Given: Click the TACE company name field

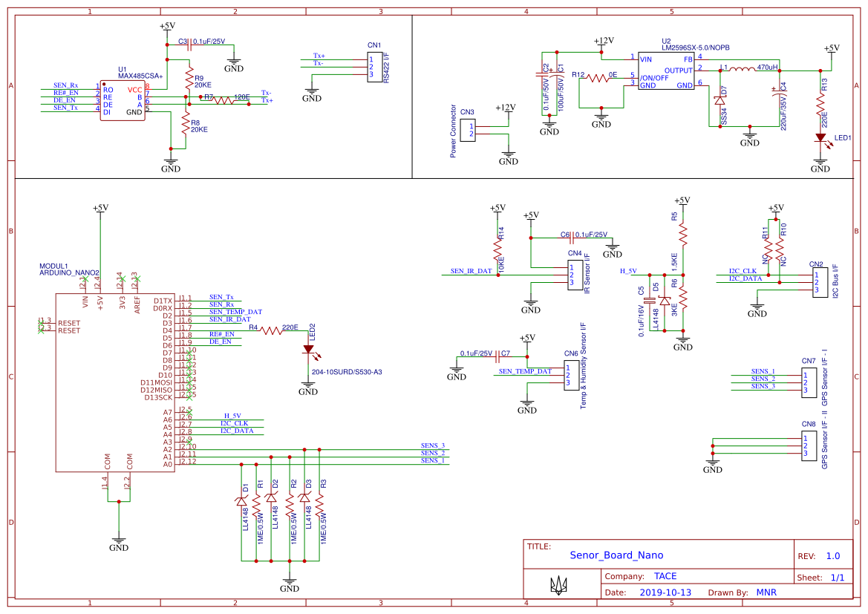Looking at the screenshot, I should (667, 575).
